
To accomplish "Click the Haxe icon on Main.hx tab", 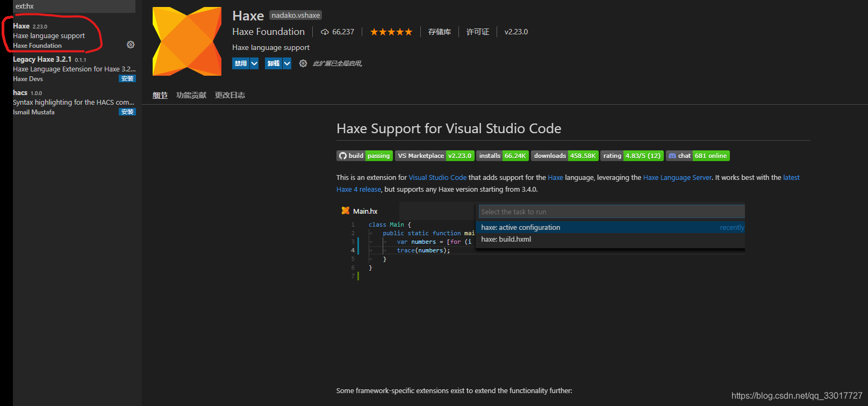I will (x=346, y=211).
